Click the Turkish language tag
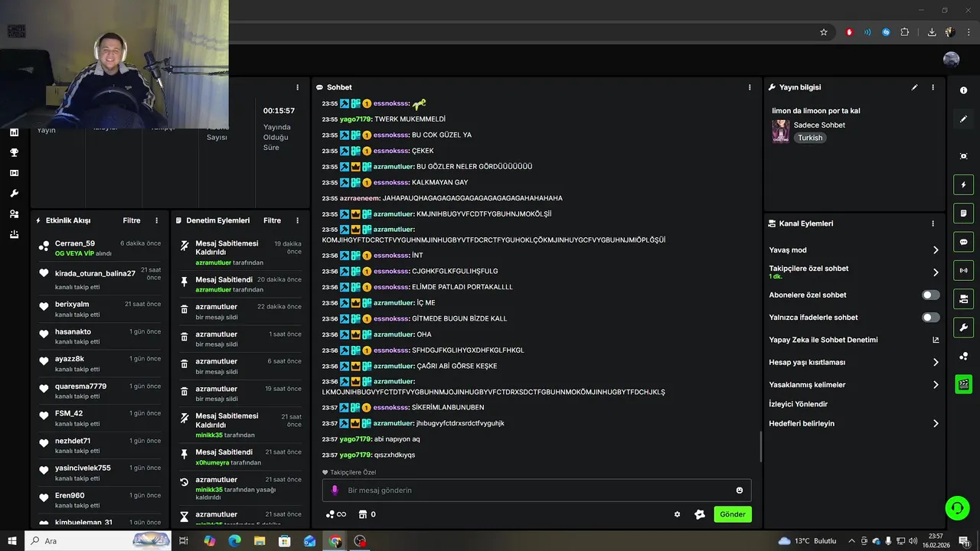The width and height of the screenshot is (980, 551). [x=810, y=138]
